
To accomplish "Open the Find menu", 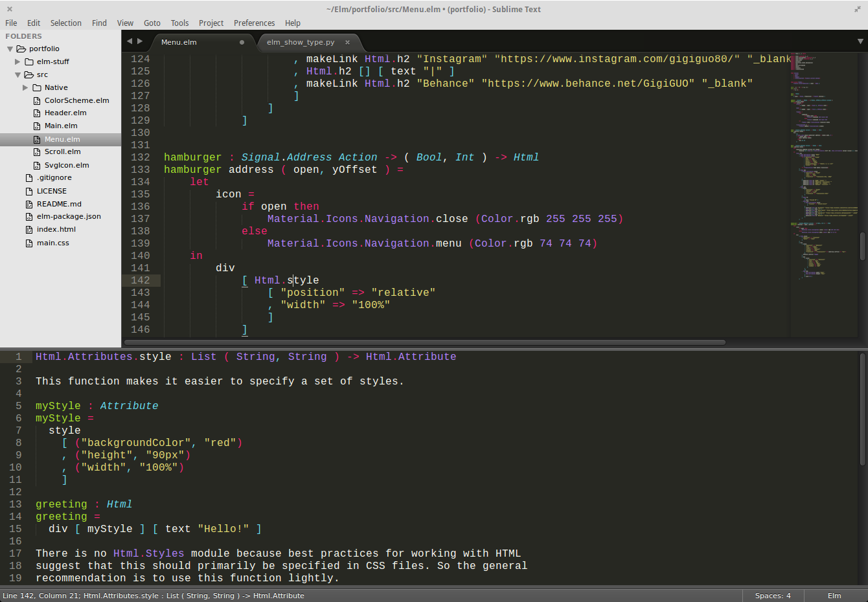I will (99, 23).
